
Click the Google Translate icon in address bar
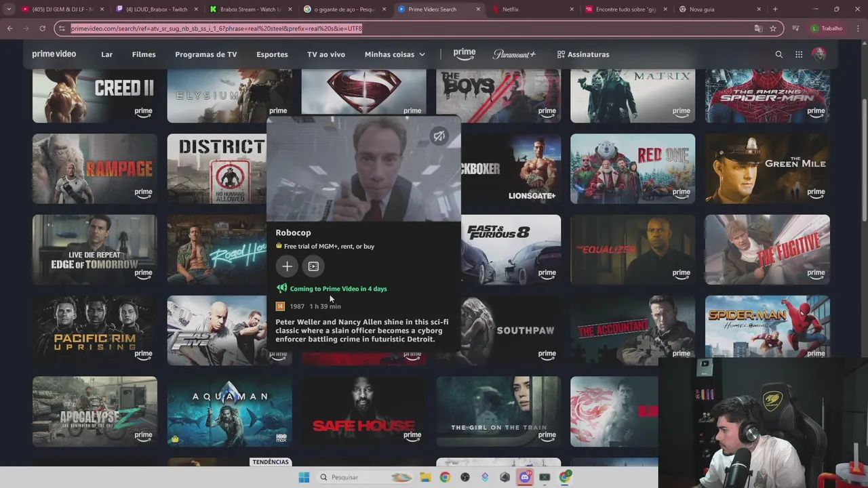point(758,28)
